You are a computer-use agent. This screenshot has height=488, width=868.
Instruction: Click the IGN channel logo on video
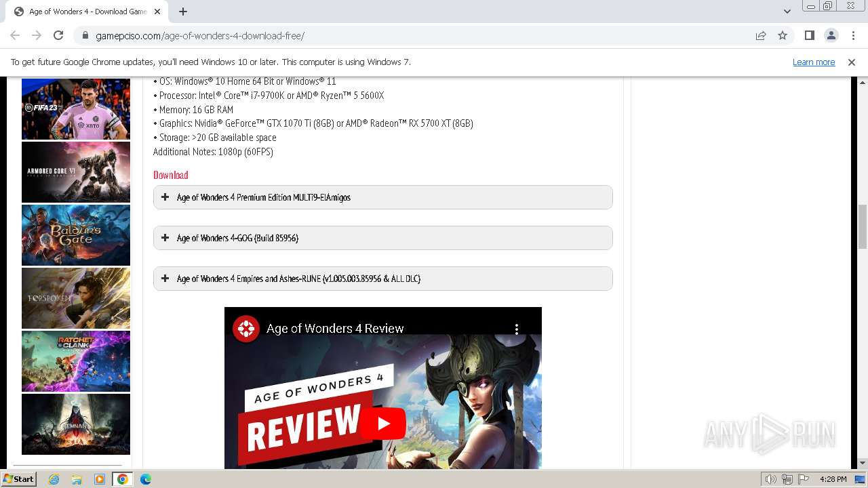click(x=245, y=329)
